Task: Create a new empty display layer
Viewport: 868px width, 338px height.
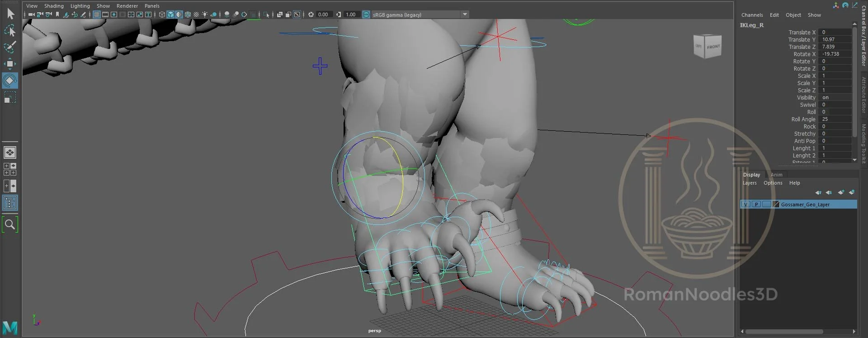Action: [841, 192]
